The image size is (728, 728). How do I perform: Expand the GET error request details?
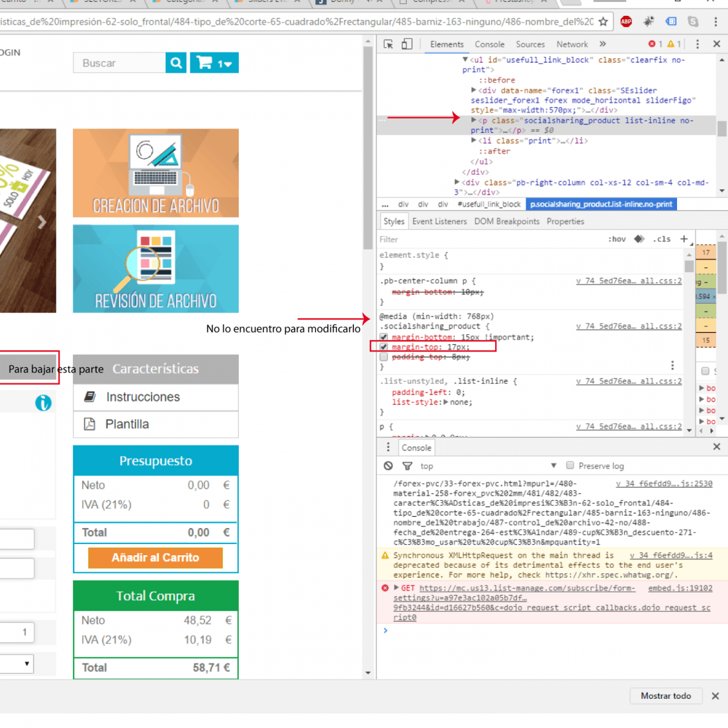point(396,587)
